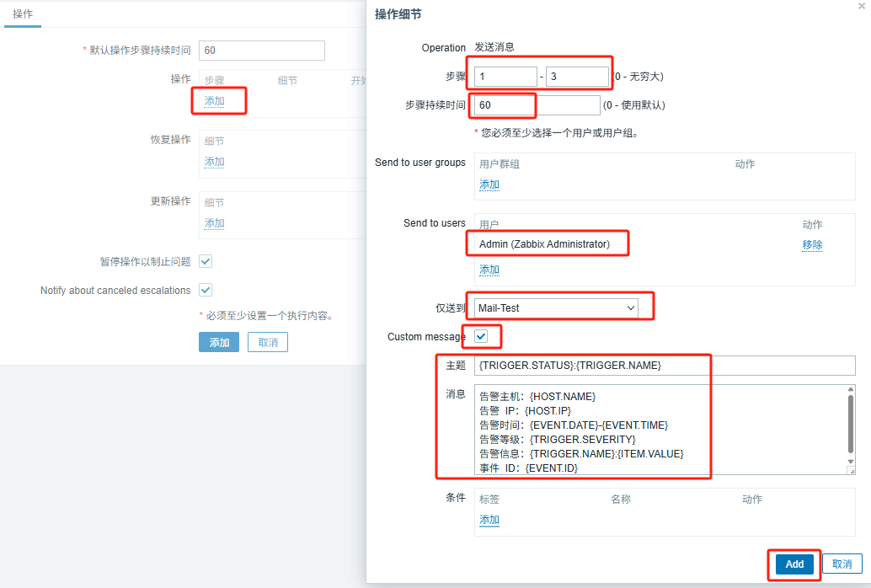Toggle 暂停操作以制止问题 checkbox

(205, 261)
